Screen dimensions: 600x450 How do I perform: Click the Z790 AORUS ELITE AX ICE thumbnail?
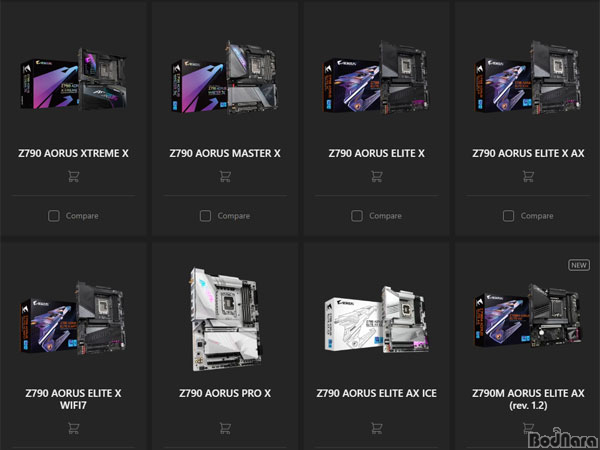pos(377,318)
